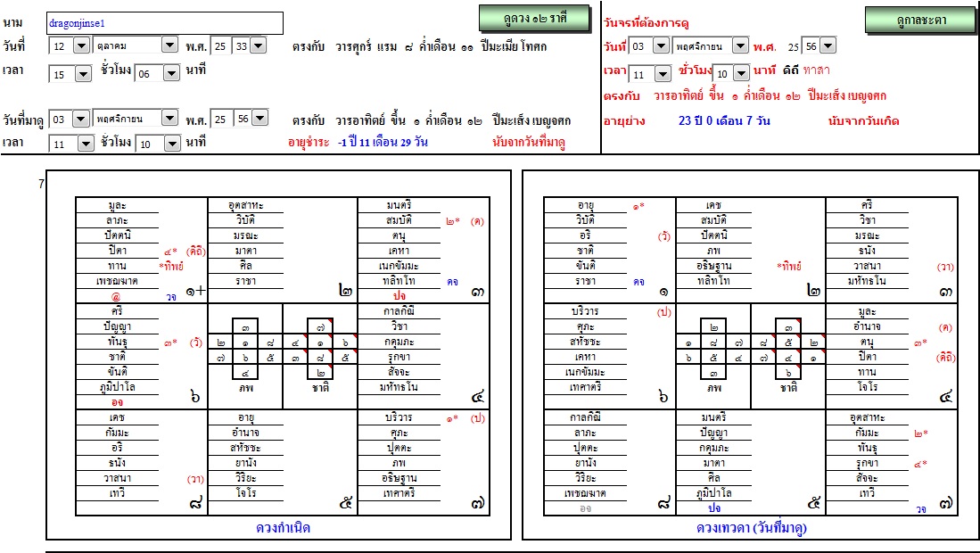The image size is (980, 553).
Task: Click มนตรี in the ดวงกำเนิด chart
Action: (399, 205)
